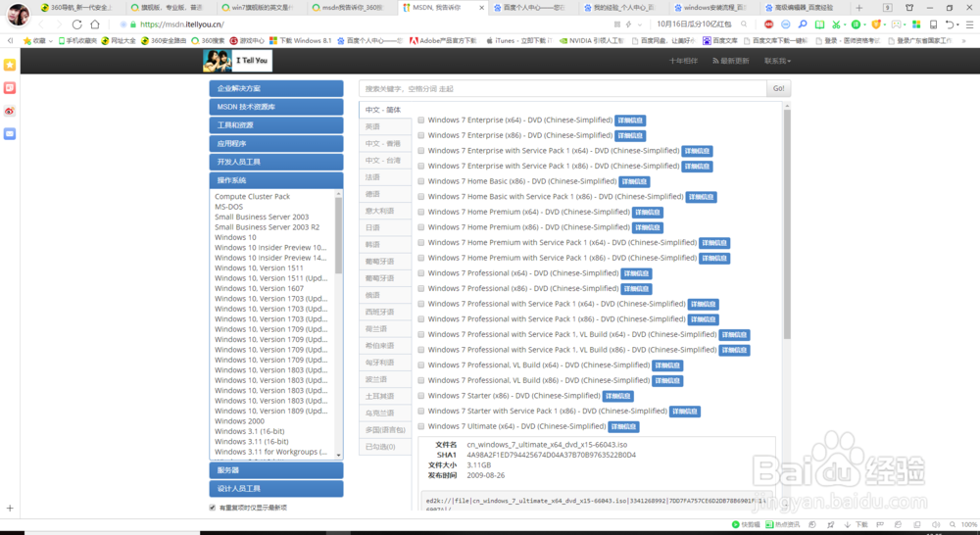Click the plus icon at sidebar bottom
980x535 pixels.
coord(10,509)
